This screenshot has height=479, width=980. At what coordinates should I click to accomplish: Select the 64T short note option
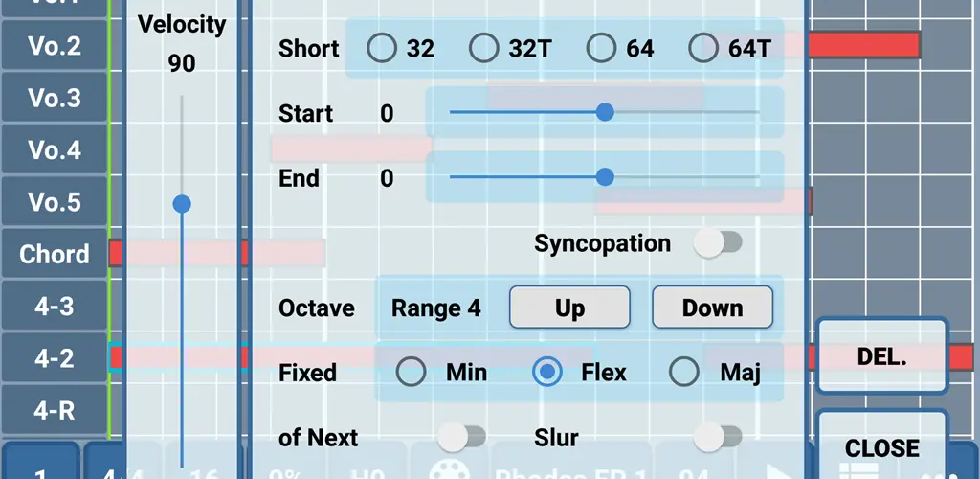(703, 48)
